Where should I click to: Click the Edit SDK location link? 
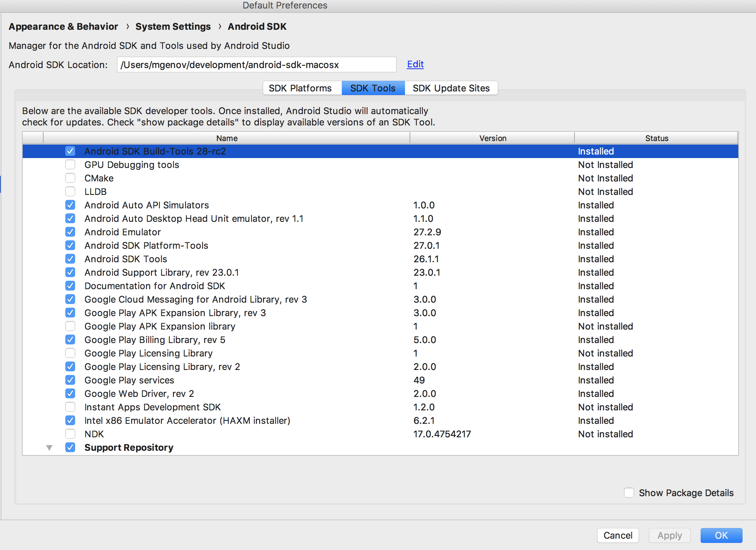click(x=415, y=64)
